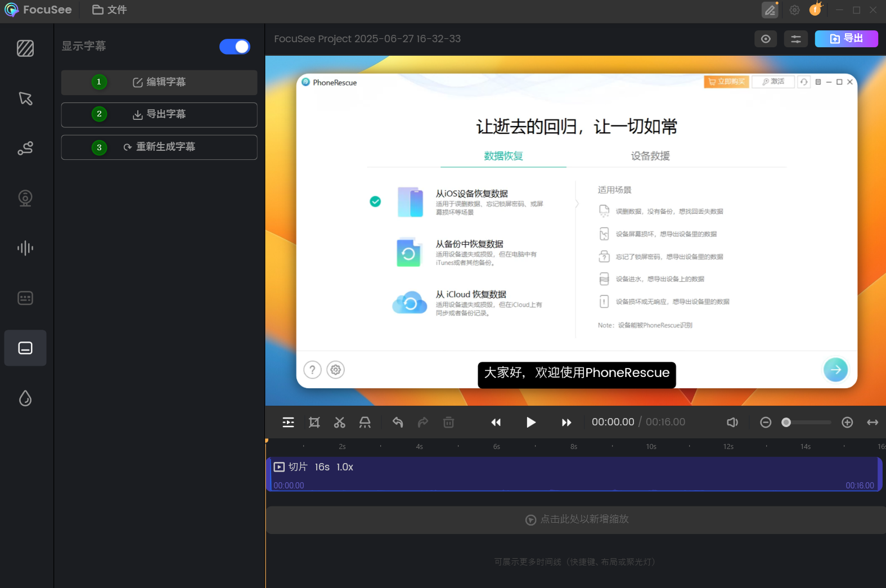Open the watermark droplet sidebar icon

(x=25, y=398)
